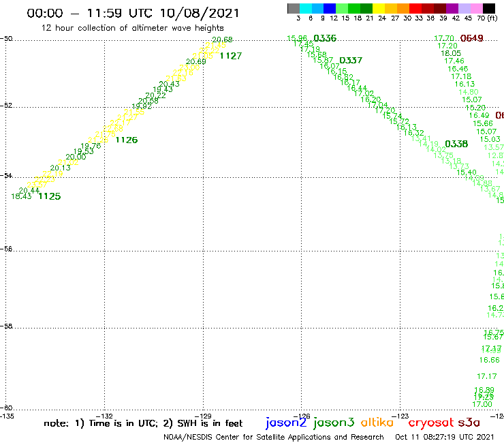Click the wave height value '15.40'
This screenshot has width=504, height=443.
tap(467, 172)
